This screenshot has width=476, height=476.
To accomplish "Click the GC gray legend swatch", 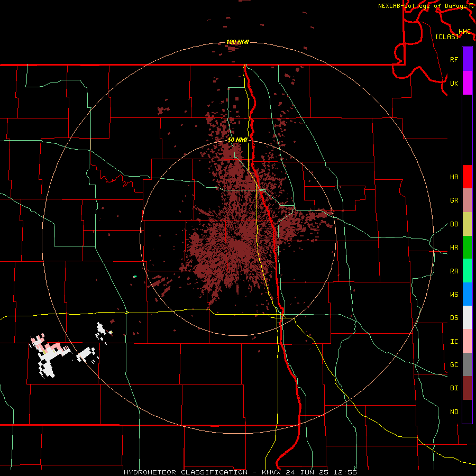I will (467, 364).
